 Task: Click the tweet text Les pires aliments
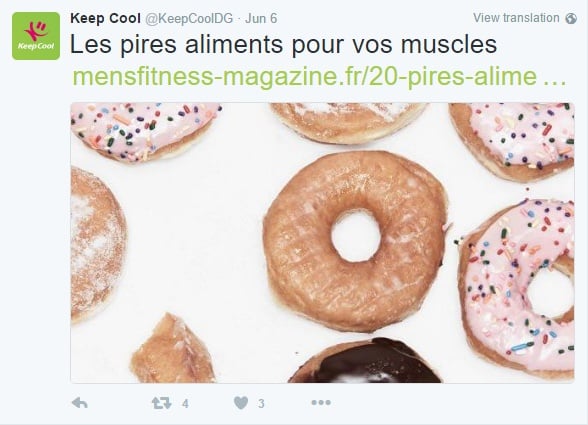point(284,44)
